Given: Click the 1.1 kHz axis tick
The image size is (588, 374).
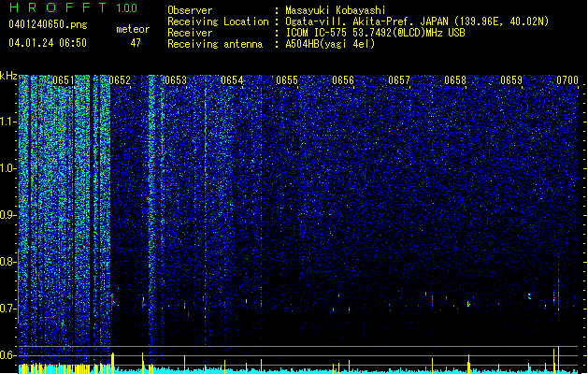Looking at the screenshot, I should click(8, 122).
